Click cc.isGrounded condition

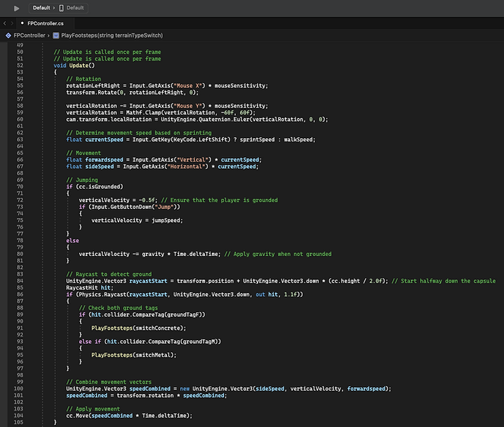[x=99, y=187]
